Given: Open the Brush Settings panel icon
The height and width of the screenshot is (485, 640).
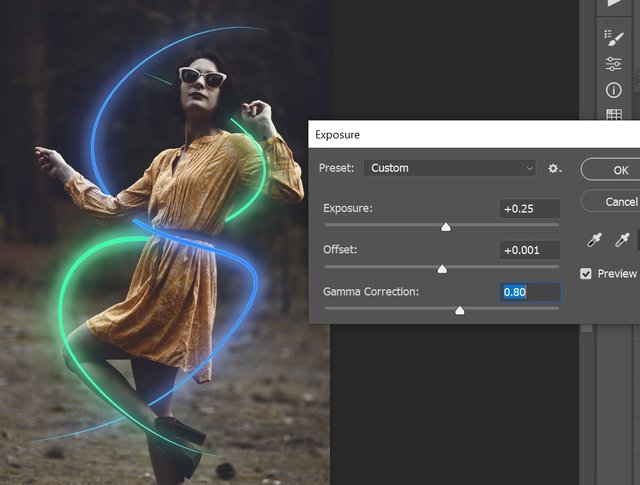Looking at the screenshot, I should point(613,38).
